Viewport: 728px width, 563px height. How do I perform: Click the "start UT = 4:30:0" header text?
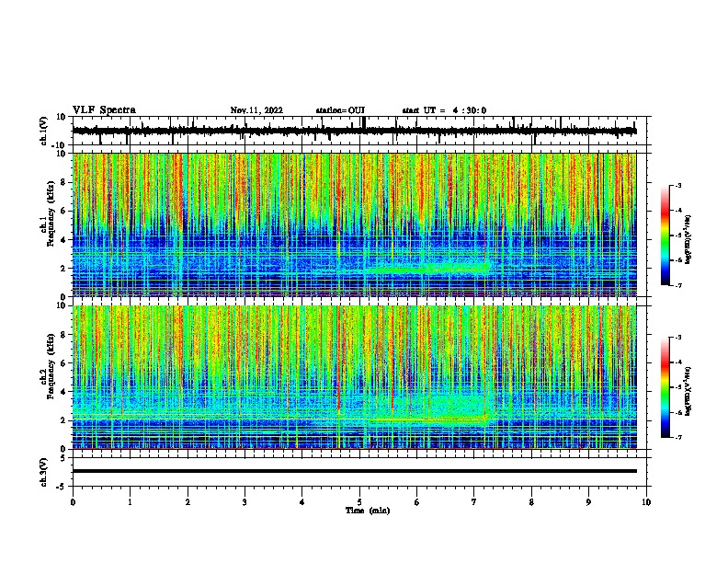[444, 110]
